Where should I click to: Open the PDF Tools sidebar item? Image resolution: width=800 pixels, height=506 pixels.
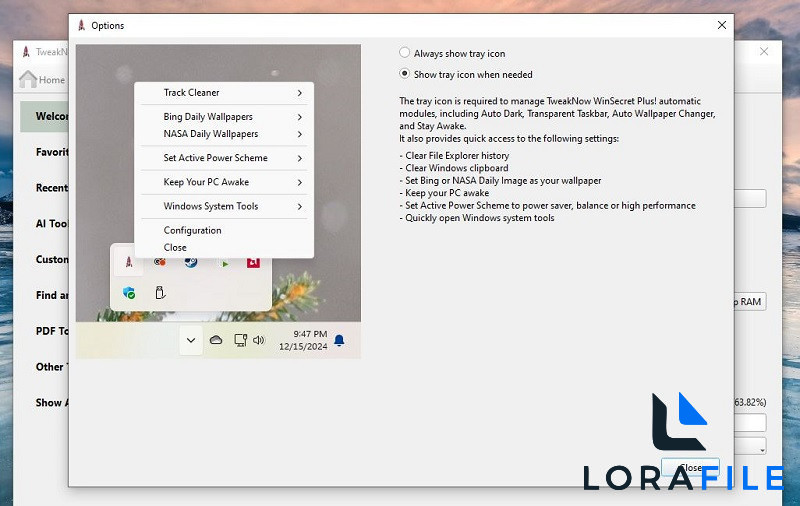[52, 331]
